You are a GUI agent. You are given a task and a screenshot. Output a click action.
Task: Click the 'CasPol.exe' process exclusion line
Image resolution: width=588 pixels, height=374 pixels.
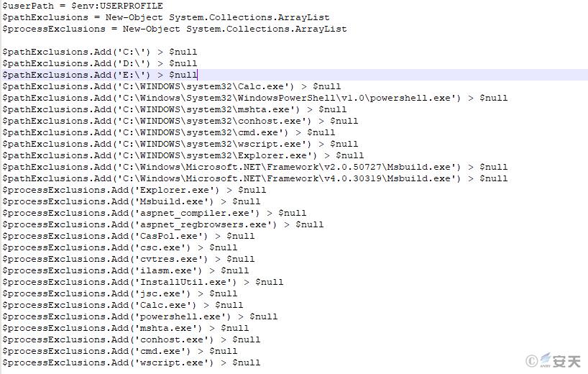128,237
